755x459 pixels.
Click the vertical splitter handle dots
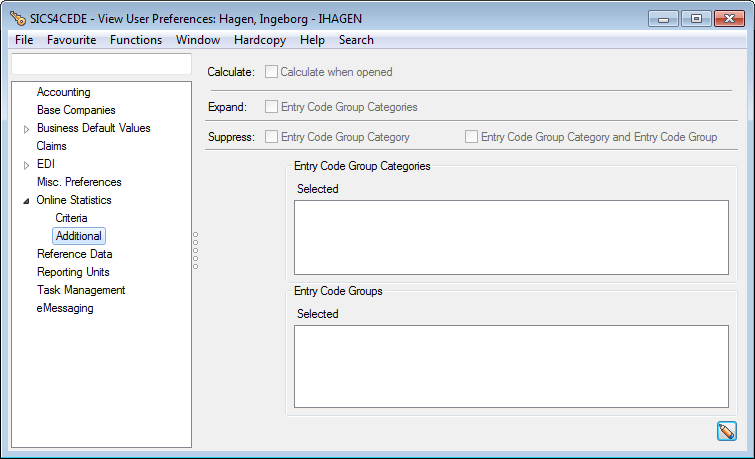(x=195, y=250)
